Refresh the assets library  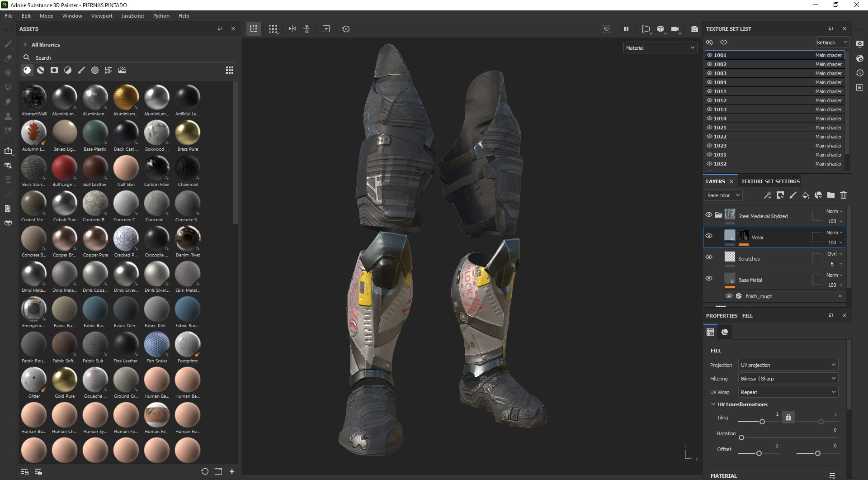205,471
